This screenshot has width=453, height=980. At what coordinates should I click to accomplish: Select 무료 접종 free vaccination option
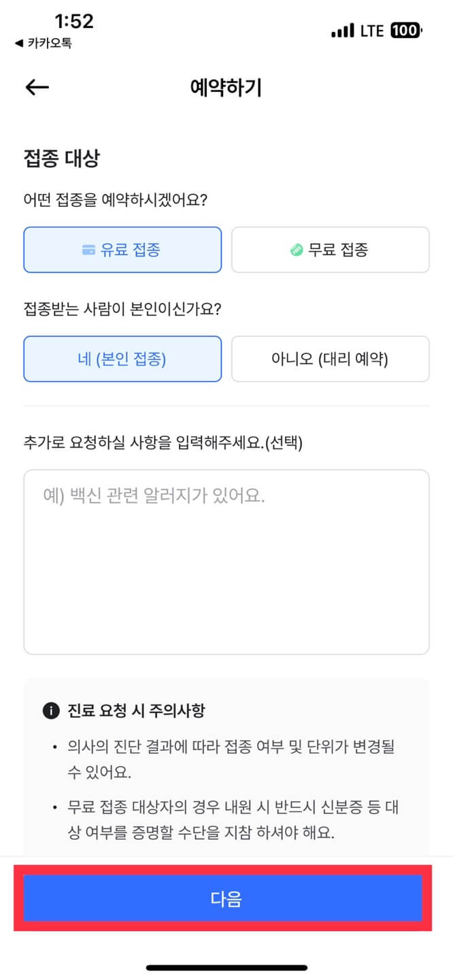coord(331,250)
